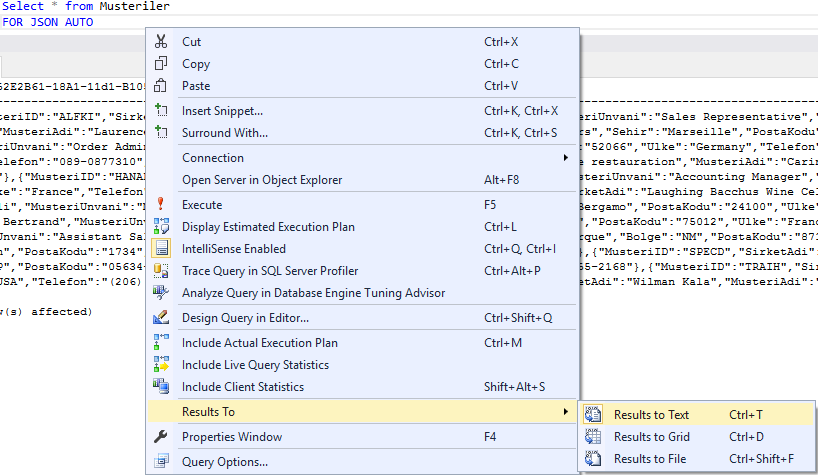The height and width of the screenshot is (475, 818).
Task: Enable Include Live Query Statistics
Action: (255, 365)
